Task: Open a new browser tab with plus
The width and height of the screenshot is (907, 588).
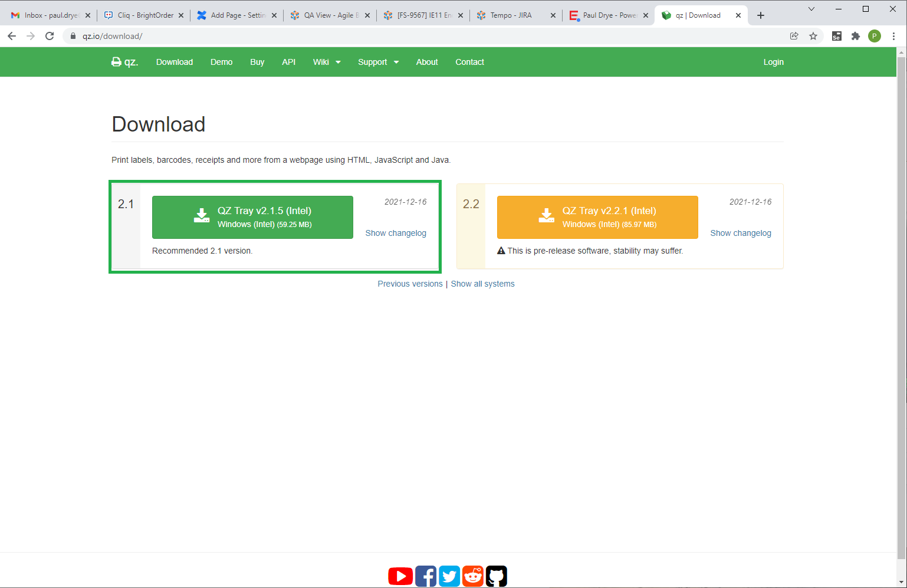Action: [761, 15]
